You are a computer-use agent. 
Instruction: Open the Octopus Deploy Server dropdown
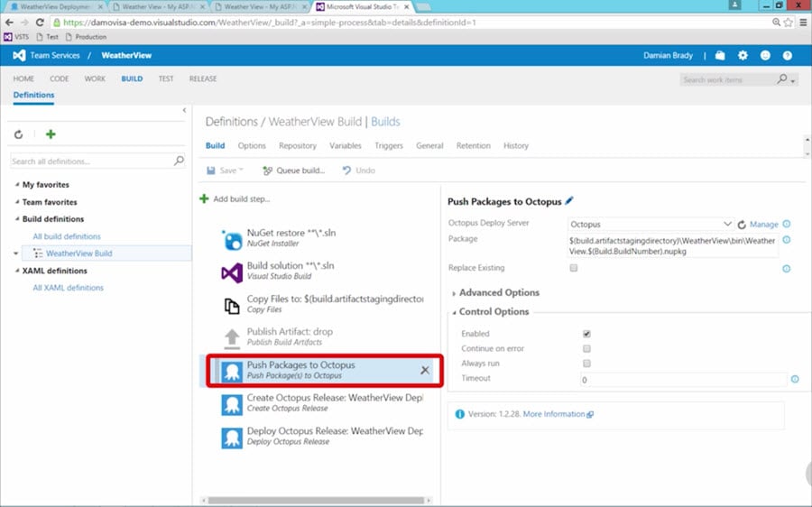(651, 224)
